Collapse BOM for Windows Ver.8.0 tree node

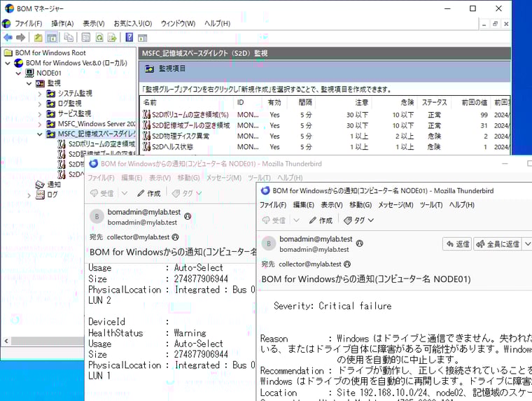[8, 63]
